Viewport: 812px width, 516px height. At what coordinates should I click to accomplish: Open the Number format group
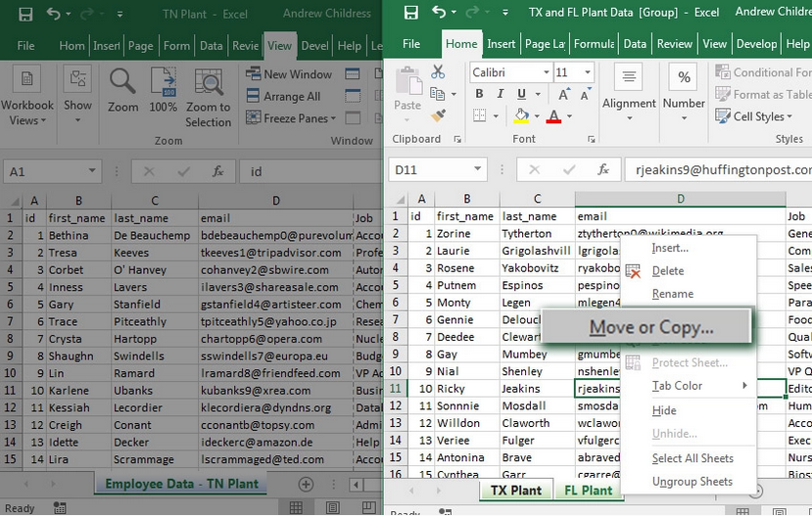684,93
